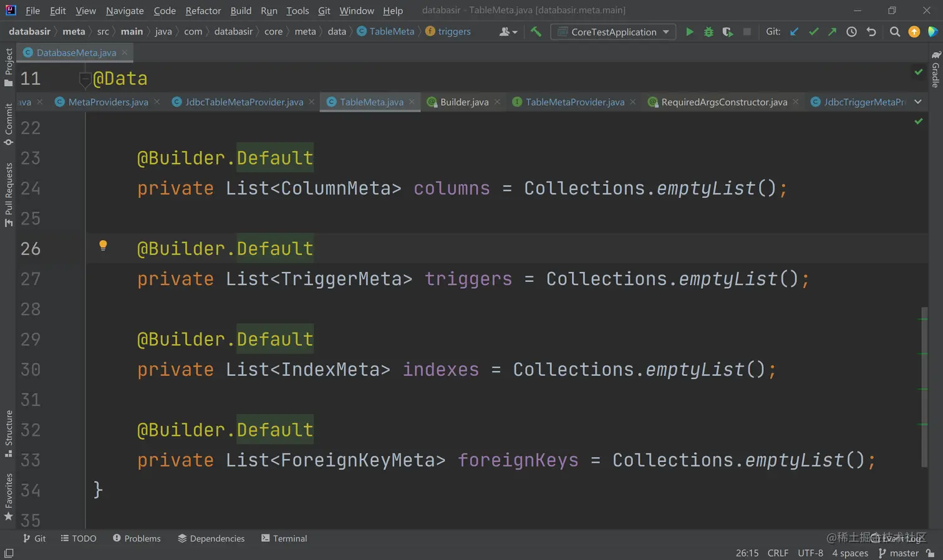This screenshot has height=560, width=943.
Task: Open the Problems tool window
Action: click(137, 538)
